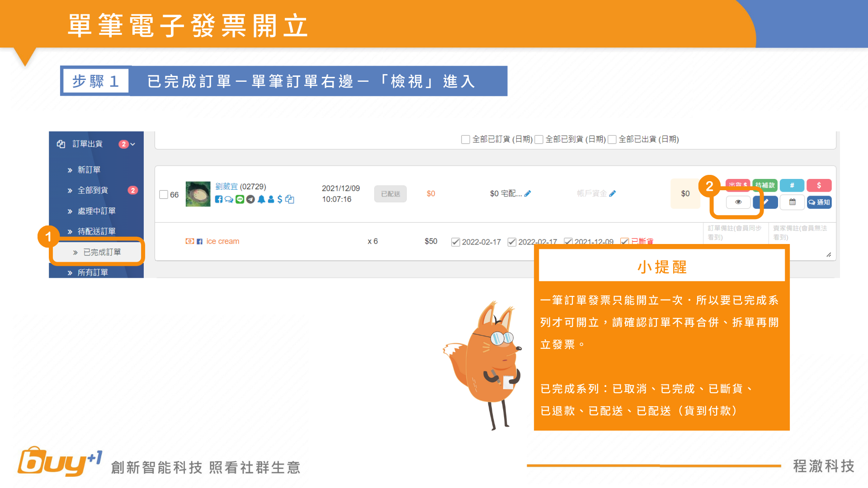
Task: Expand the 處理中訂單 sidebar item
Action: click(x=96, y=211)
